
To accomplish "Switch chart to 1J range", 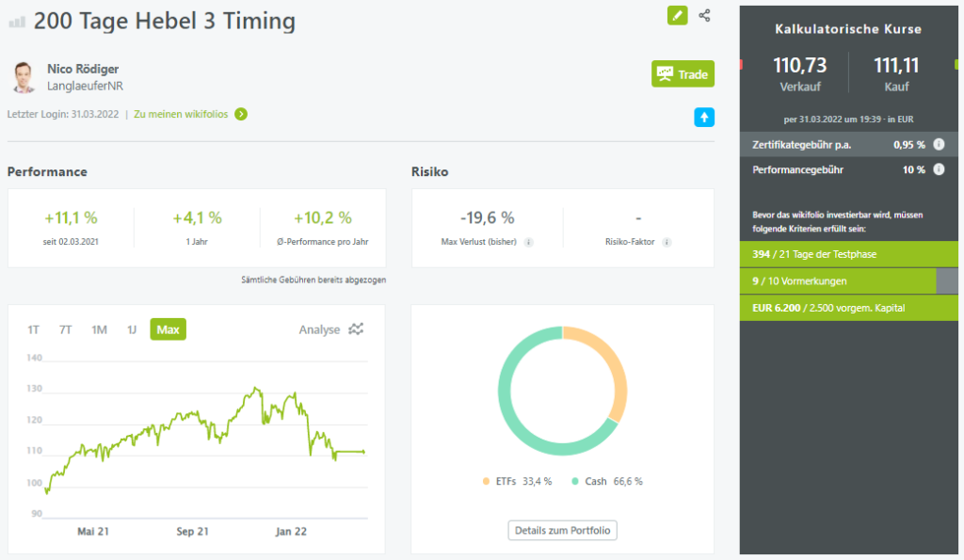I will (132, 330).
